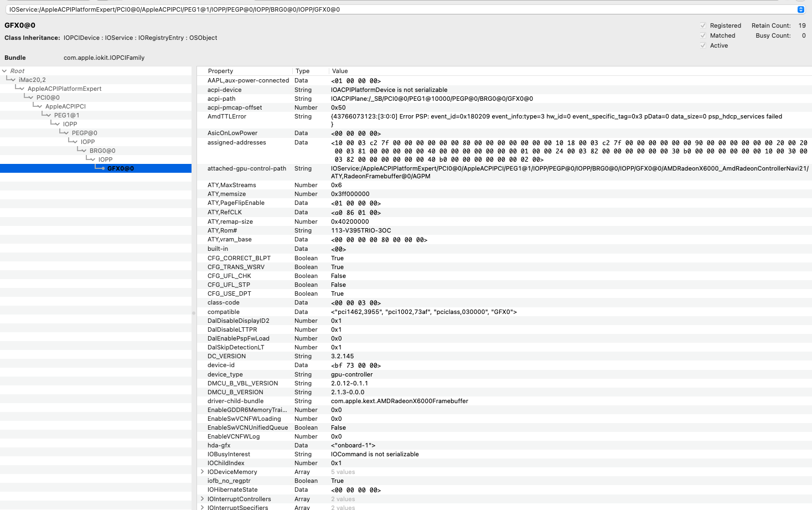This screenshot has height=510, width=812.
Task: Sort by the Type column header
Action: (x=302, y=71)
